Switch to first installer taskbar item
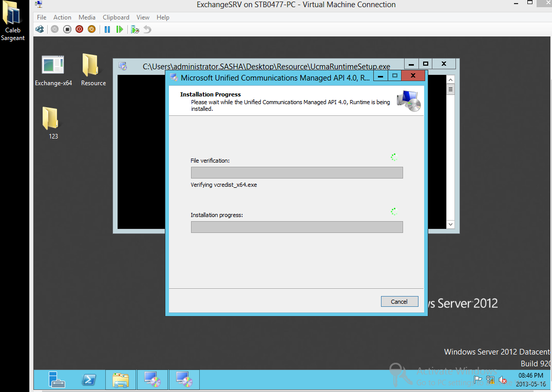The width and height of the screenshot is (552, 392). coord(153,380)
